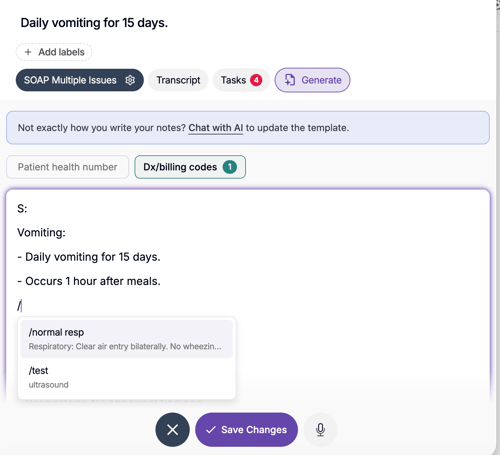Open SOAP template settings gear icon
The image size is (500, 455).
(130, 80)
